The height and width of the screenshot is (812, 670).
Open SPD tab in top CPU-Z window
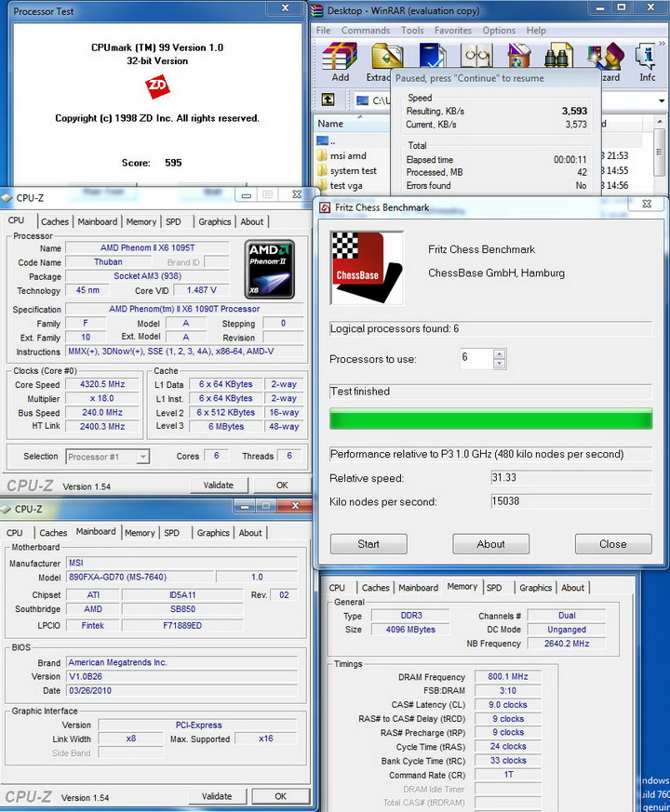coord(174,221)
